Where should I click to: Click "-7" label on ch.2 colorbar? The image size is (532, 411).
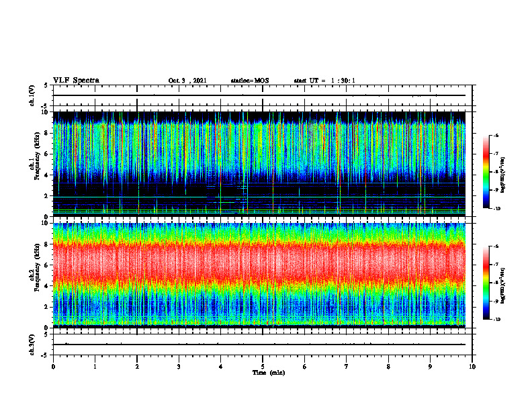[x=496, y=265]
